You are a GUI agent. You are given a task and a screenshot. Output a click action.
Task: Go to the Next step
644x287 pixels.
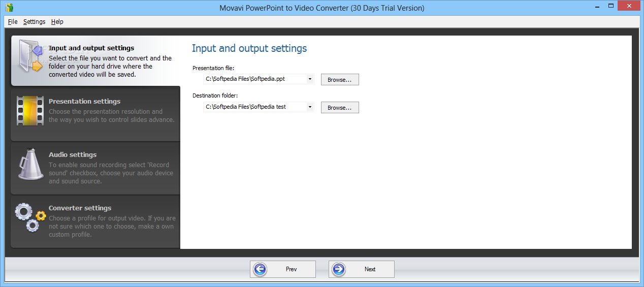pyautogui.click(x=362, y=269)
